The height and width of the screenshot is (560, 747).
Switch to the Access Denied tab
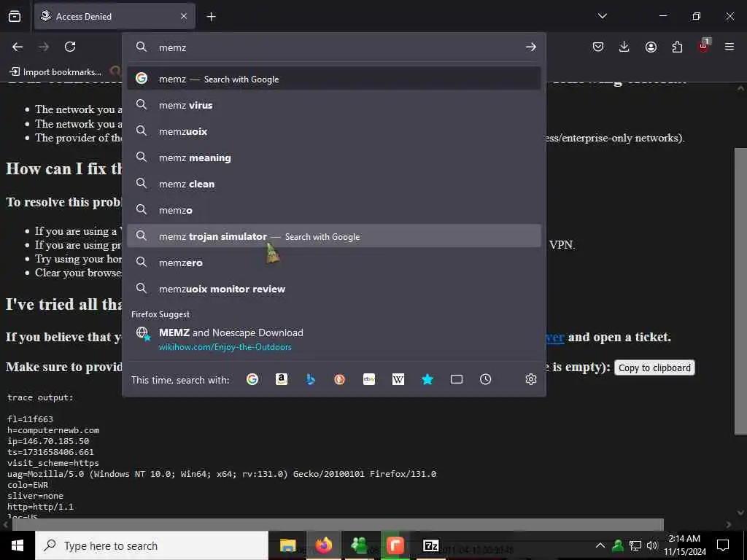115,16
